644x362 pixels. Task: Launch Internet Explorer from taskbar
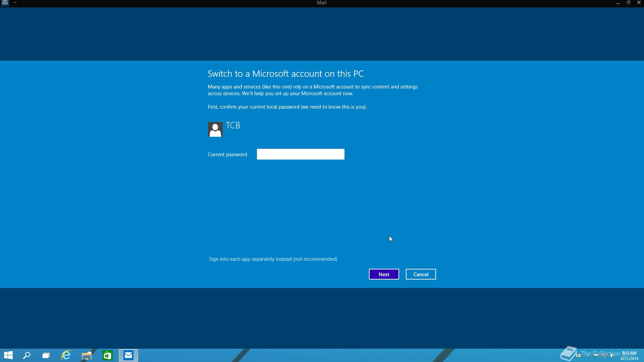point(66,355)
